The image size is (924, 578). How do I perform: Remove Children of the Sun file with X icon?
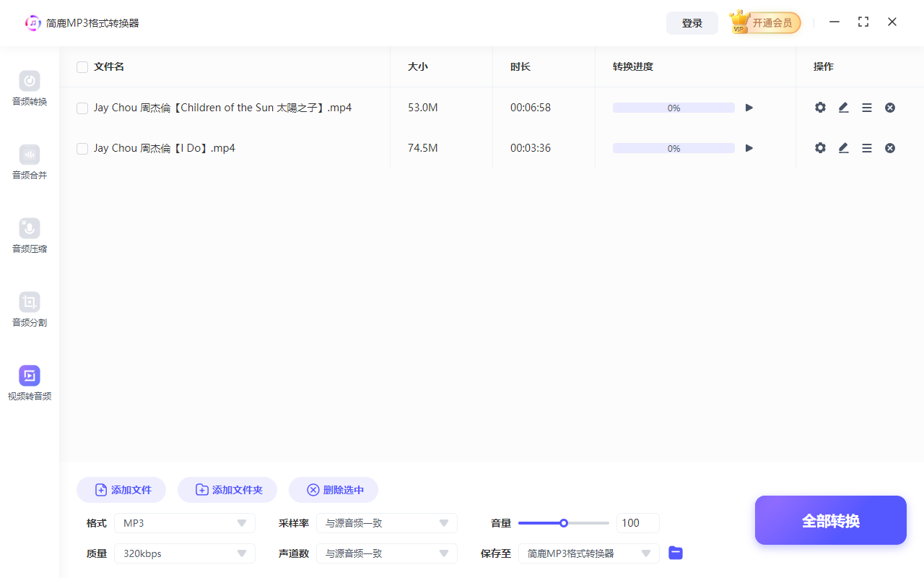click(x=890, y=108)
